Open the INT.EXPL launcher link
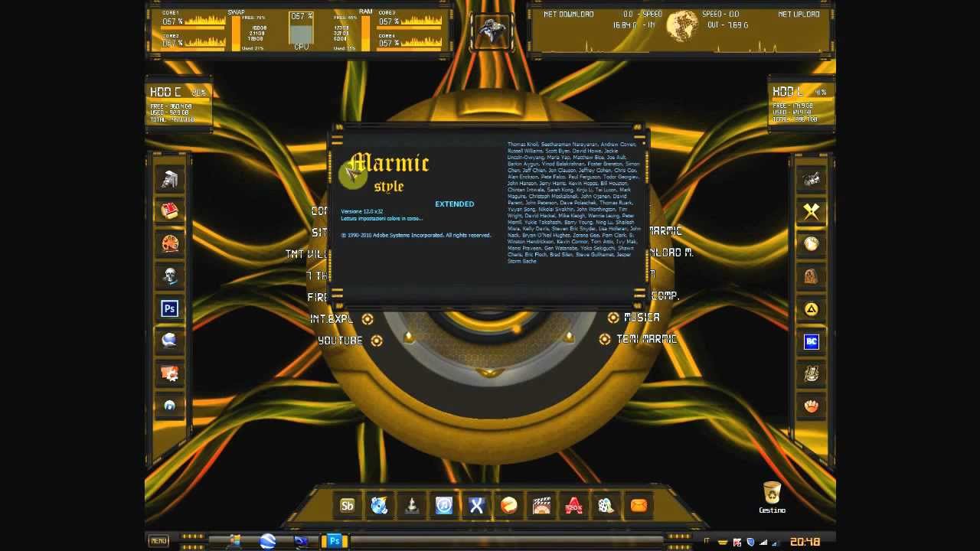 332,318
